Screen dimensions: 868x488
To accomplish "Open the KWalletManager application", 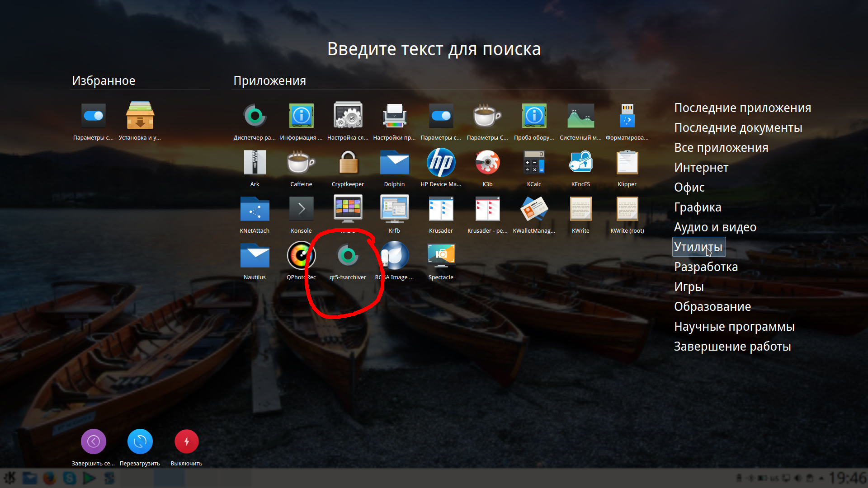I will coord(534,210).
